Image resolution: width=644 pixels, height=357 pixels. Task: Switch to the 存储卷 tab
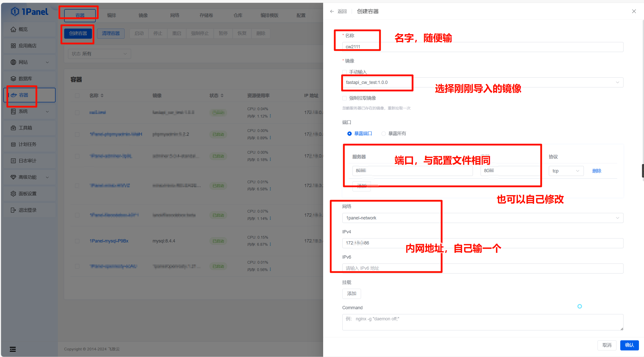point(206,15)
